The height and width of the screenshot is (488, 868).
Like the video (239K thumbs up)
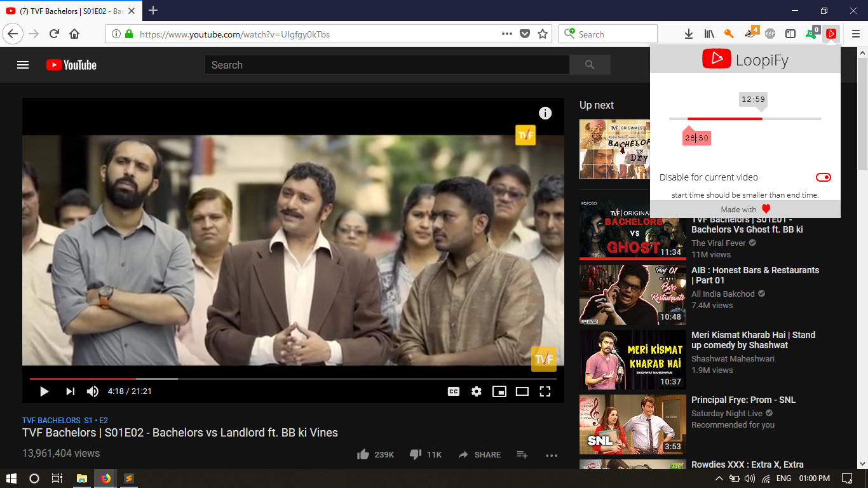[x=376, y=454]
